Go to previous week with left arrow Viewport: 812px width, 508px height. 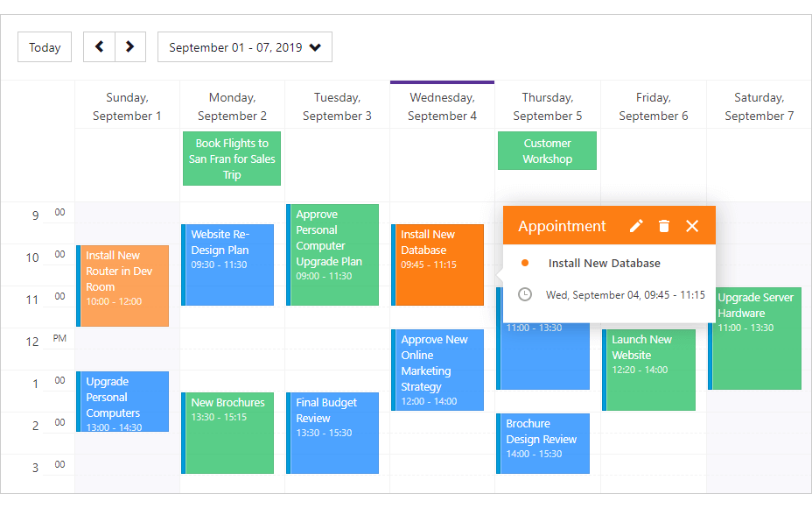click(99, 47)
